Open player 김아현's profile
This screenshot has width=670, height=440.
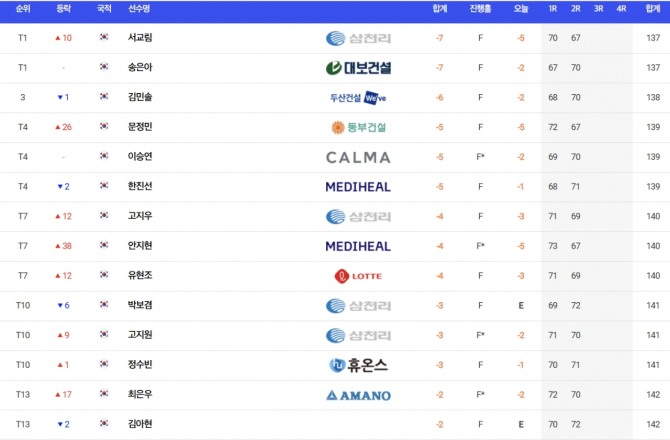(x=140, y=424)
